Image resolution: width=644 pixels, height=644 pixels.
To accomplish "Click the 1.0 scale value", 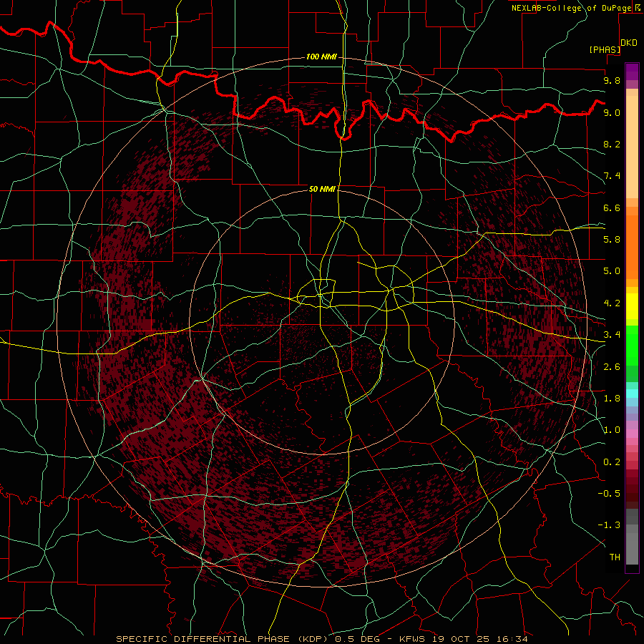I will [612, 430].
